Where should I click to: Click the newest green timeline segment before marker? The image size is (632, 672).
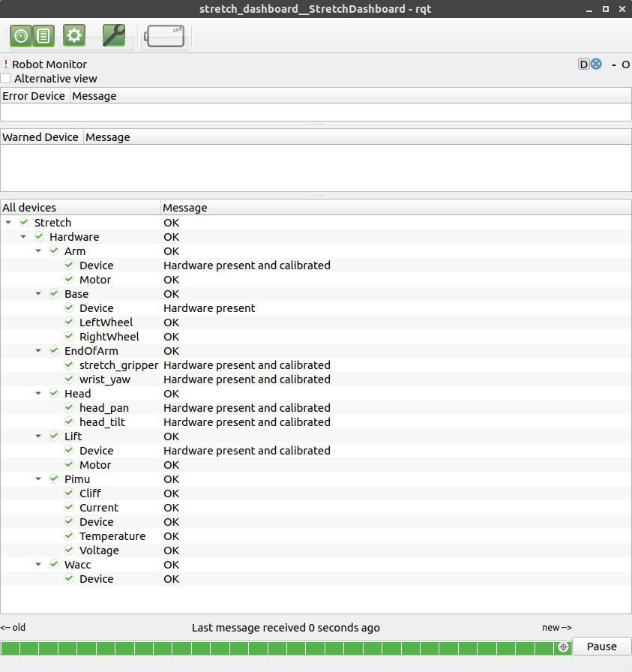coord(544,648)
